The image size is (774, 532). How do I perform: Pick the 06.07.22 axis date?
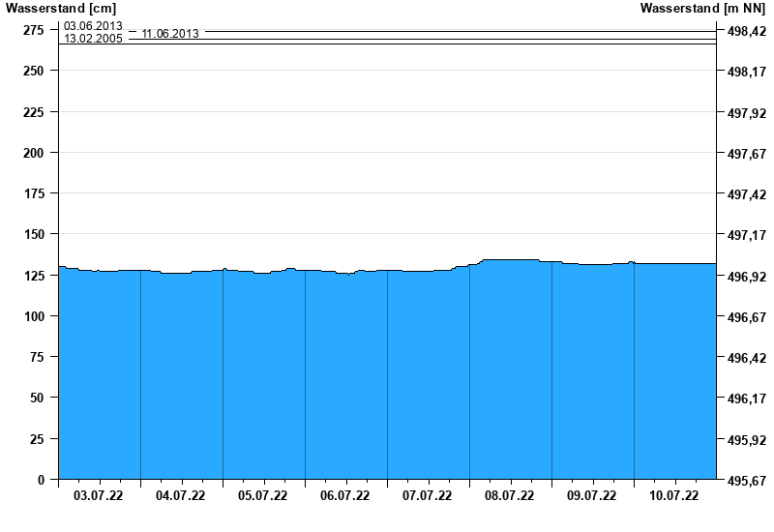click(345, 496)
